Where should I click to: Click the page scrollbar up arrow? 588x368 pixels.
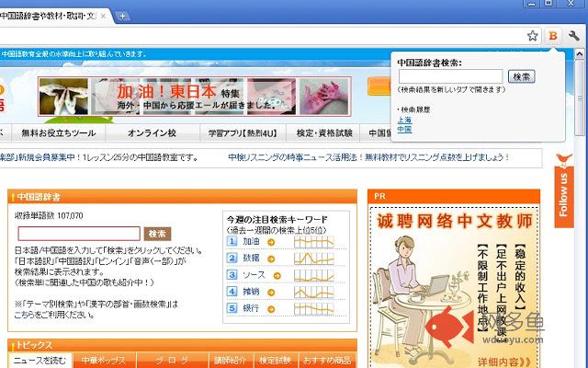580,54
